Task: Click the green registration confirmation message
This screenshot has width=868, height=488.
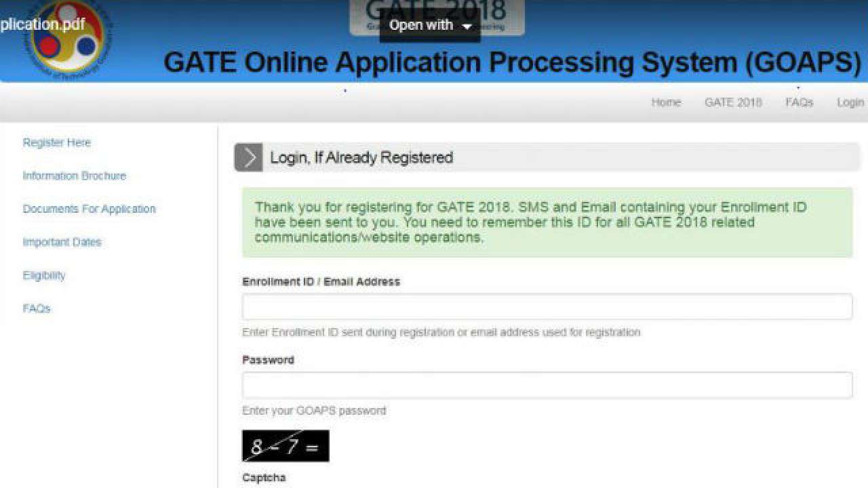Action: click(x=547, y=222)
